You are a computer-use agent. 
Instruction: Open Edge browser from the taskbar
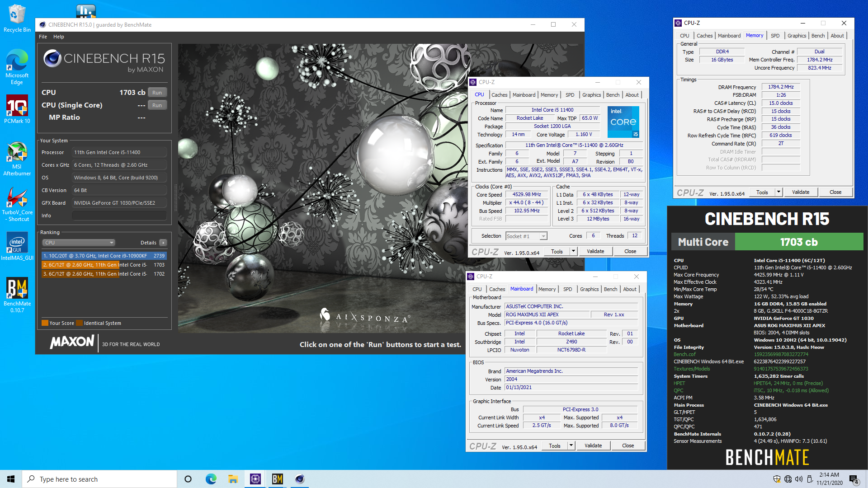(211, 479)
